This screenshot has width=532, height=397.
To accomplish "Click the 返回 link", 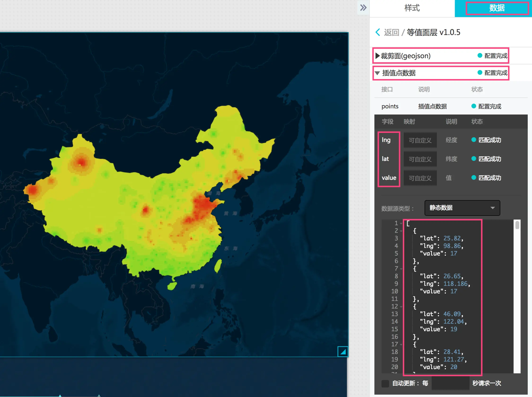I will point(391,32).
